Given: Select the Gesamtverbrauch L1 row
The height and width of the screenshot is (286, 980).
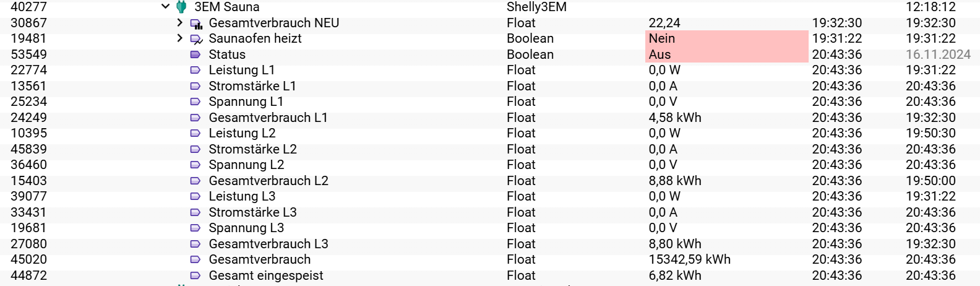Looking at the screenshot, I should pos(268,118).
